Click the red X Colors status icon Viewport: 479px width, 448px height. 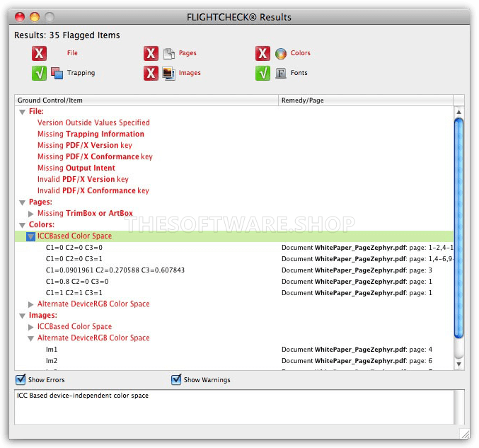[262, 53]
